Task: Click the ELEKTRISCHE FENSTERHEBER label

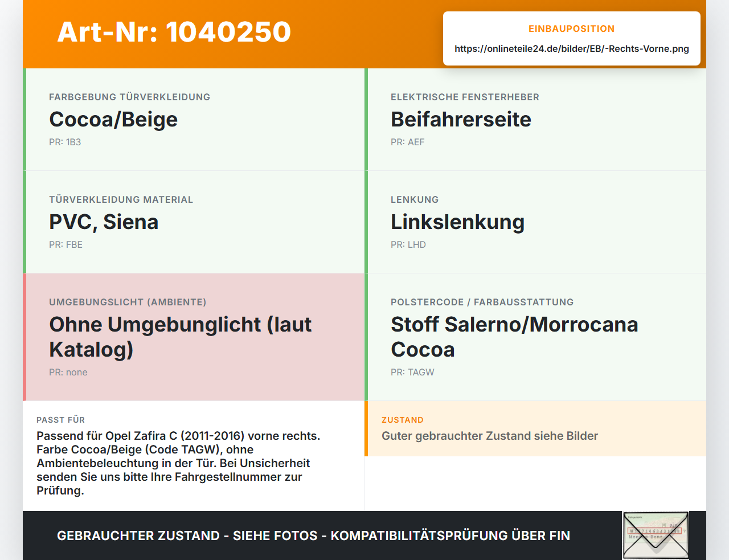Action: click(x=465, y=97)
